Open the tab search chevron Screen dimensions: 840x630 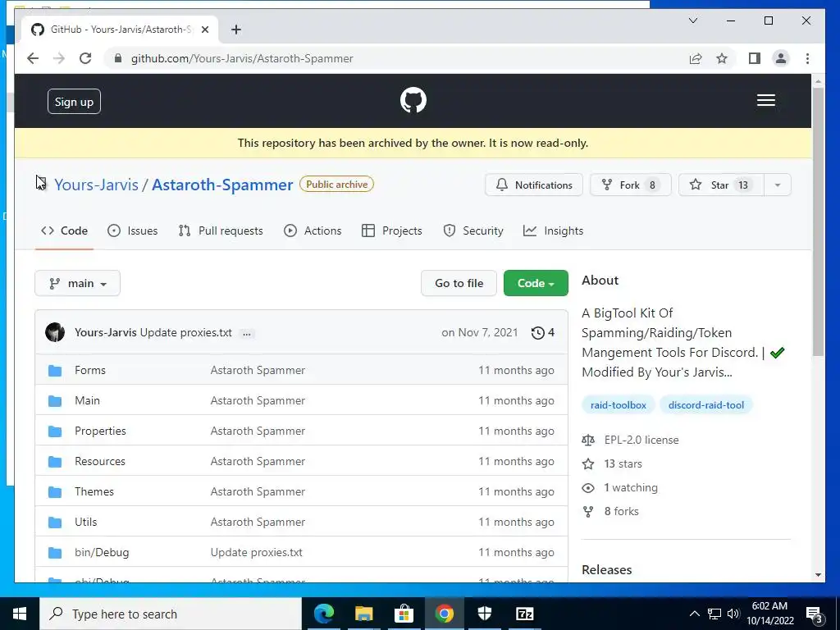(692, 21)
